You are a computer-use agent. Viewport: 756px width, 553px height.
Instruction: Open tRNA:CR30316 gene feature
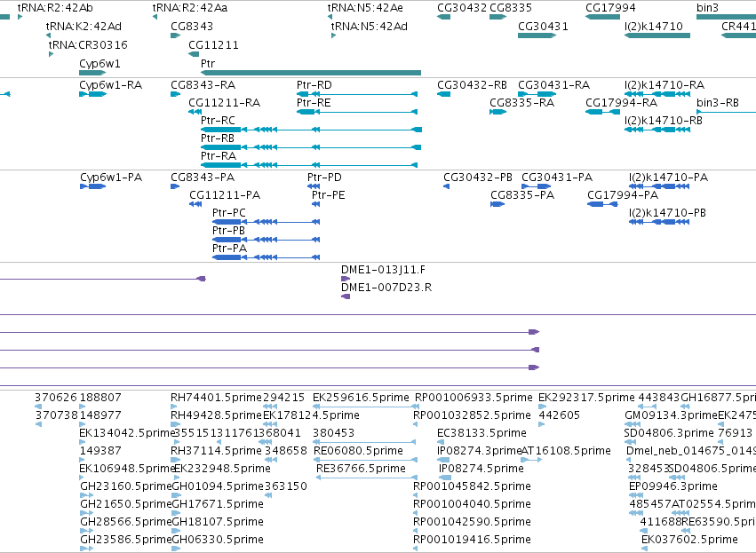point(51,54)
